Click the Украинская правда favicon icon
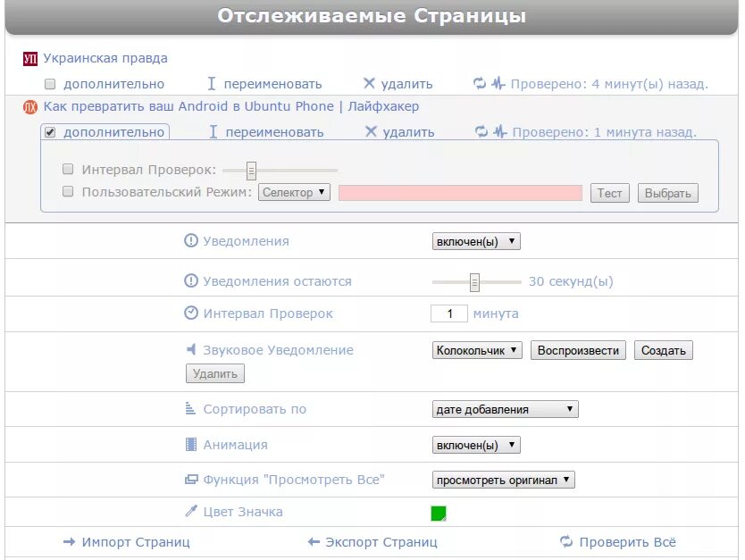This screenshot has width=745, height=560. pyautogui.click(x=30, y=59)
